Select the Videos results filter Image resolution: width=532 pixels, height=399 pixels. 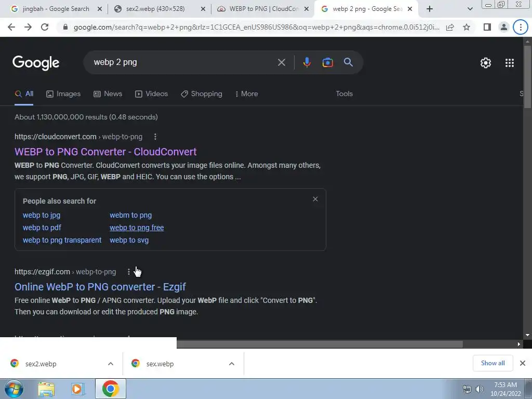(x=151, y=94)
